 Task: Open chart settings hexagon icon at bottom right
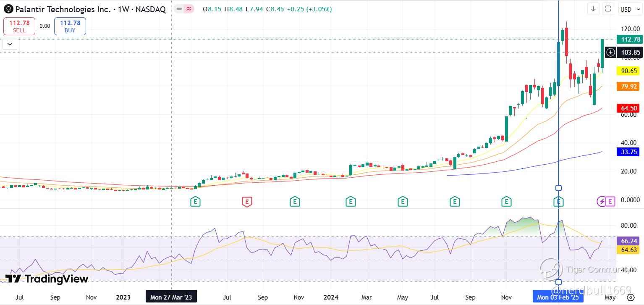[631, 297]
